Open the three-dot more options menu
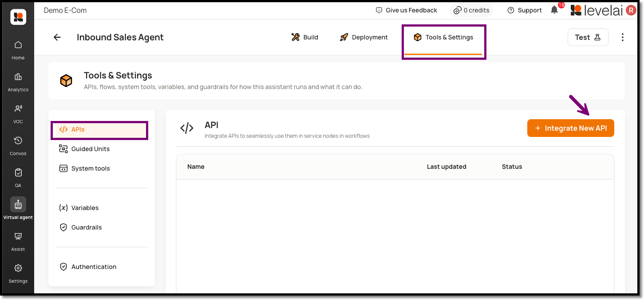 (x=623, y=37)
